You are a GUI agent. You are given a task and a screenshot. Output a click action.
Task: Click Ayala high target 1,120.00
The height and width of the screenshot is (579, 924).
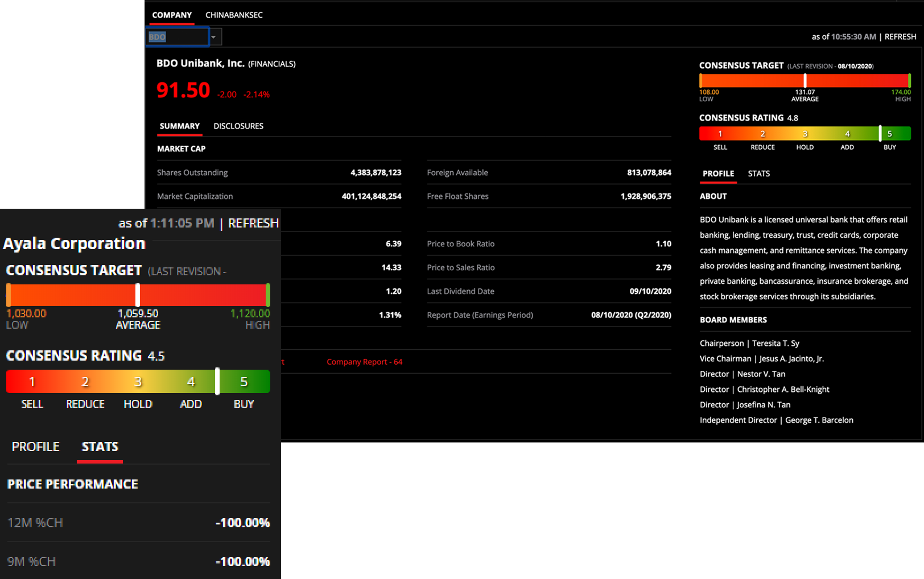[x=250, y=313]
